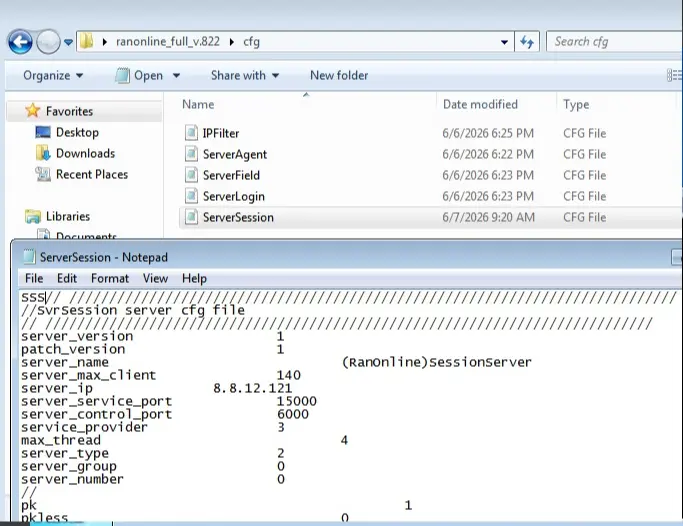The width and height of the screenshot is (683, 526).
Task: Click the server_ip value 8.8.12.121
Action: (253, 388)
